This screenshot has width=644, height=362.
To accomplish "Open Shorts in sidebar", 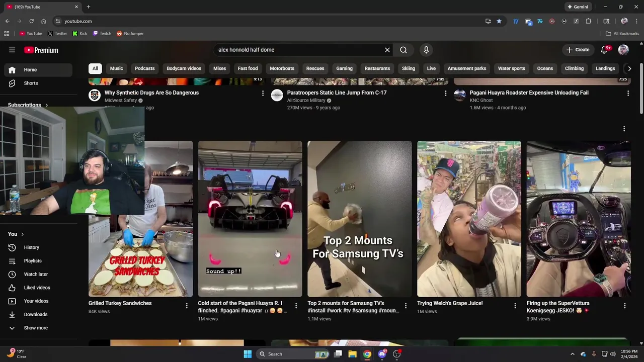I will tap(38, 83).
